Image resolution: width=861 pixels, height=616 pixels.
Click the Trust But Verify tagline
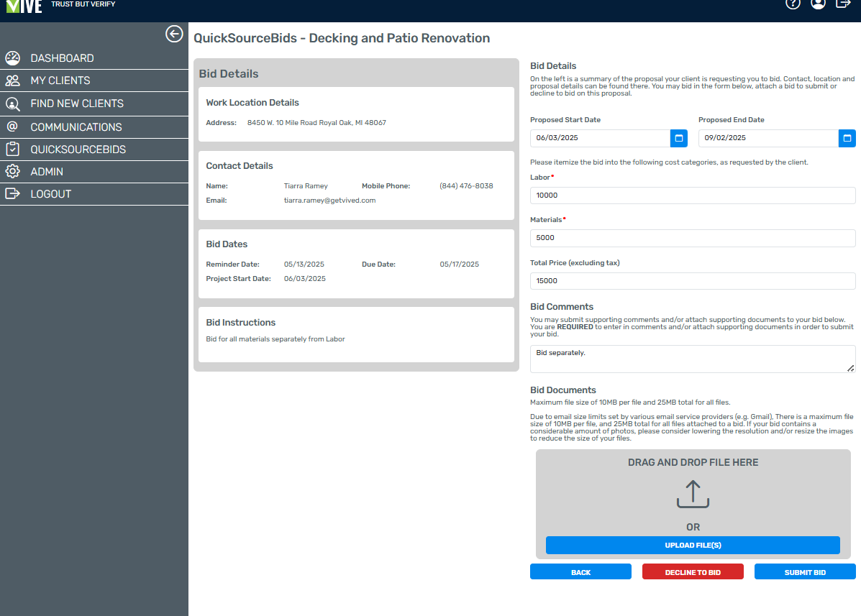pos(83,4)
